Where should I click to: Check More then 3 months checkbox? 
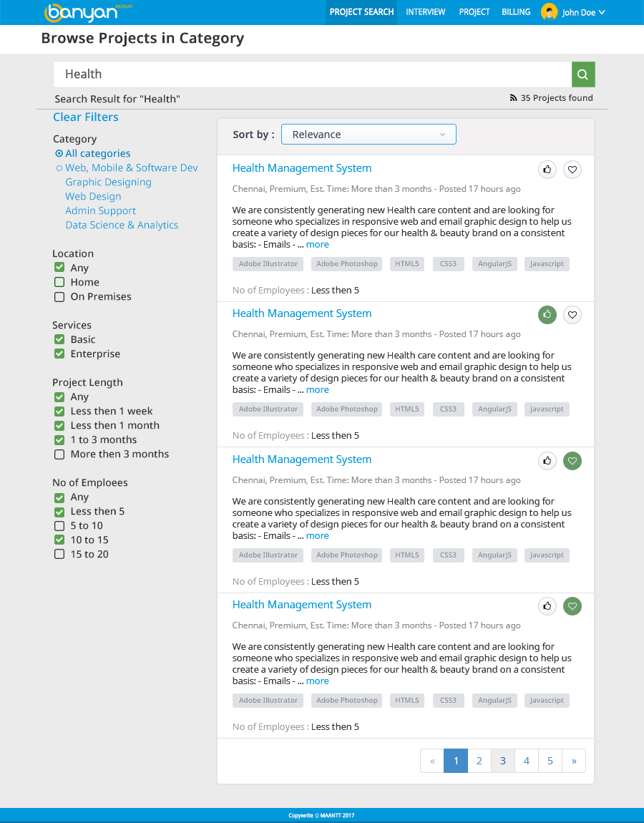[x=59, y=454]
